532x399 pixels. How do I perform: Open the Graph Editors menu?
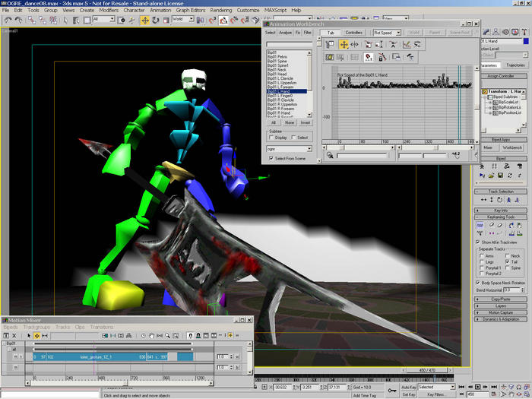(x=189, y=10)
